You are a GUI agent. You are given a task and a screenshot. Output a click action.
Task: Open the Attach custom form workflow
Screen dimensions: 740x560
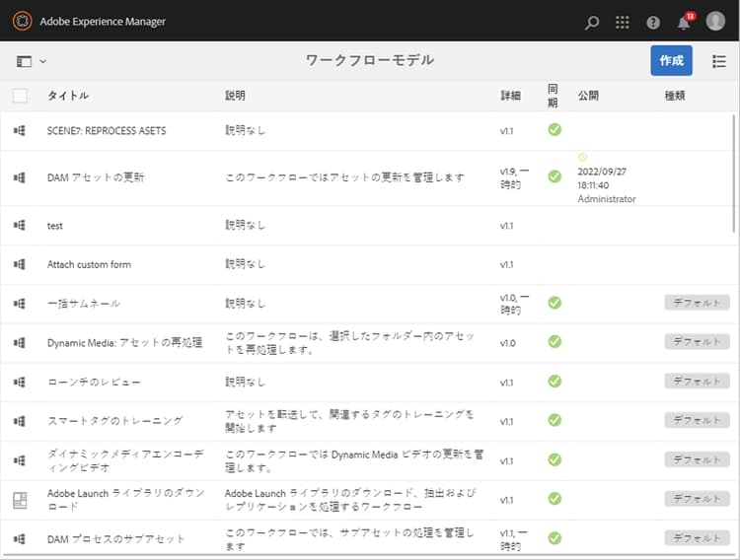89,264
